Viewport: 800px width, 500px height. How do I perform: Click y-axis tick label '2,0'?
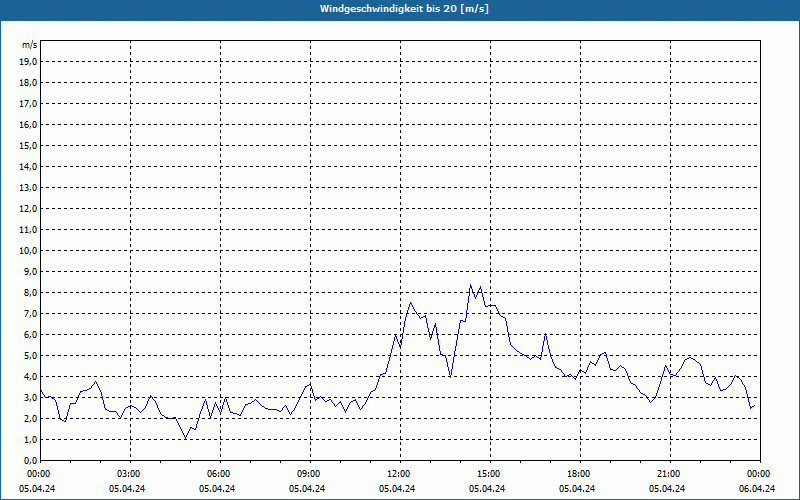pyautogui.click(x=30, y=419)
